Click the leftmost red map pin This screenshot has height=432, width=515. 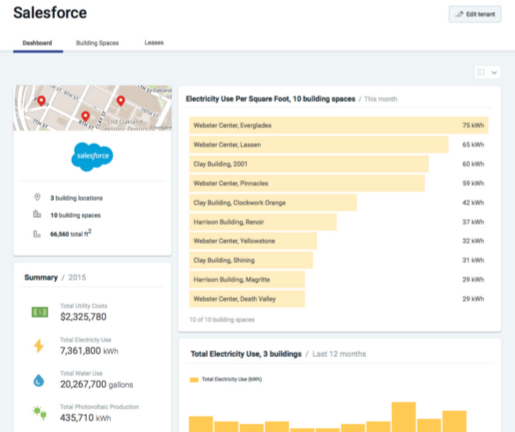tap(41, 101)
